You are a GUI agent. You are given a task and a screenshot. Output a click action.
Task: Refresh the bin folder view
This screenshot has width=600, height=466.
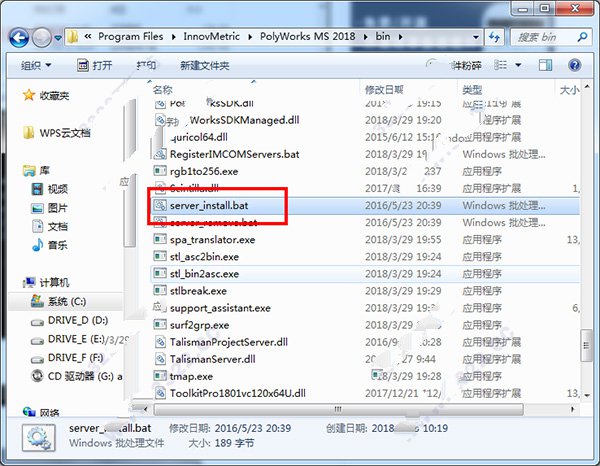pyautogui.click(x=494, y=37)
